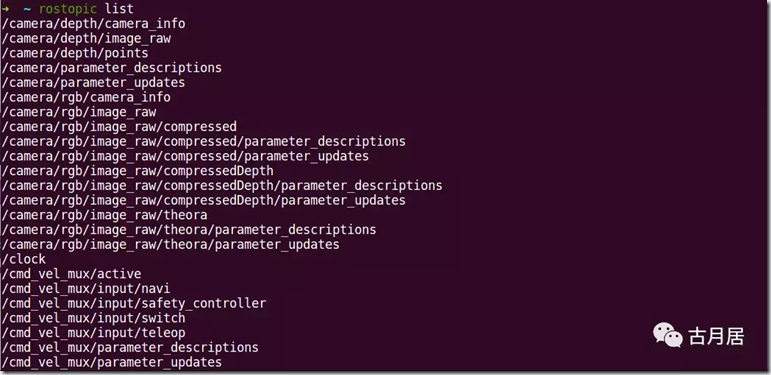The width and height of the screenshot is (771, 375).
Task: Click the rostopic list command text
Action: click(x=86, y=9)
